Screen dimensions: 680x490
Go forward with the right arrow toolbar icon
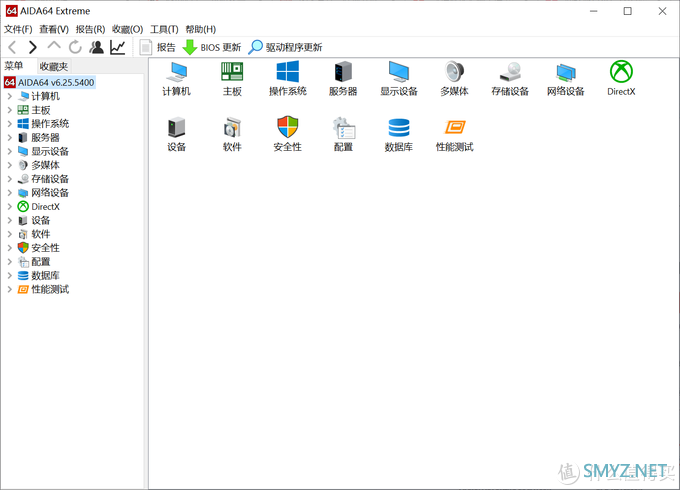point(32,47)
